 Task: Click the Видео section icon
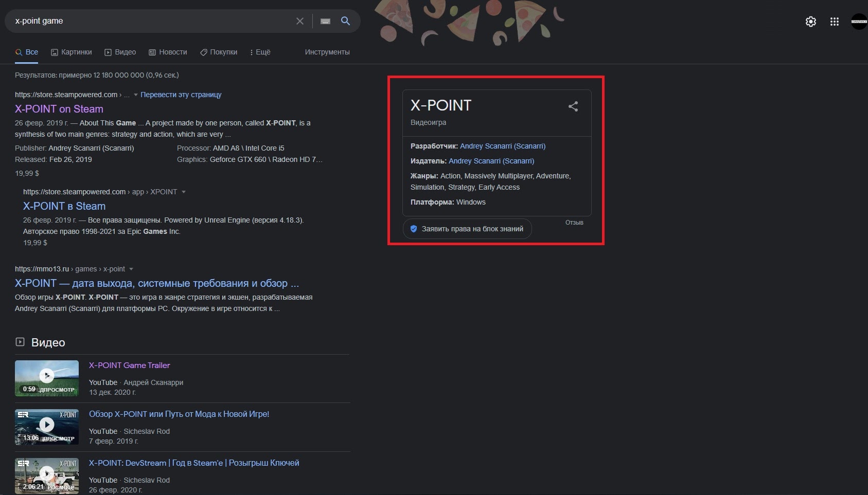pos(20,342)
